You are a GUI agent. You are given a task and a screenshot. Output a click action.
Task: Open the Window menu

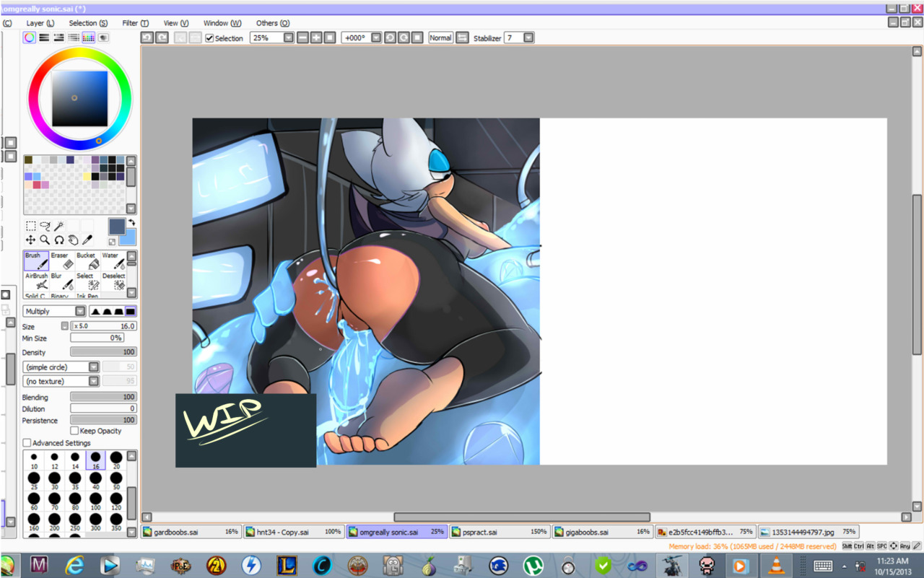coord(222,23)
